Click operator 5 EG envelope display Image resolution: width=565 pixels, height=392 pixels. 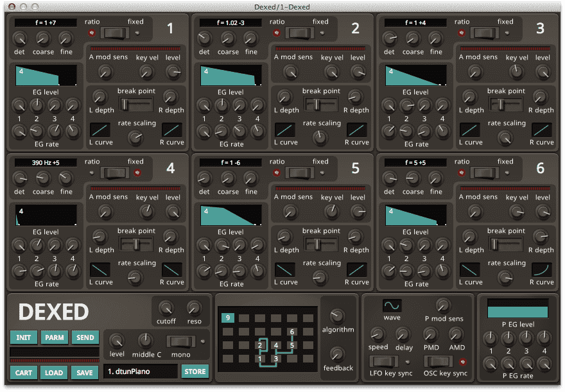pos(231,216)
